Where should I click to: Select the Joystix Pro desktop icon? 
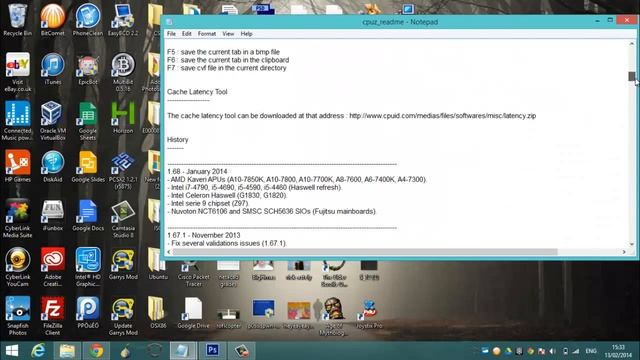[x=369, y=313]
